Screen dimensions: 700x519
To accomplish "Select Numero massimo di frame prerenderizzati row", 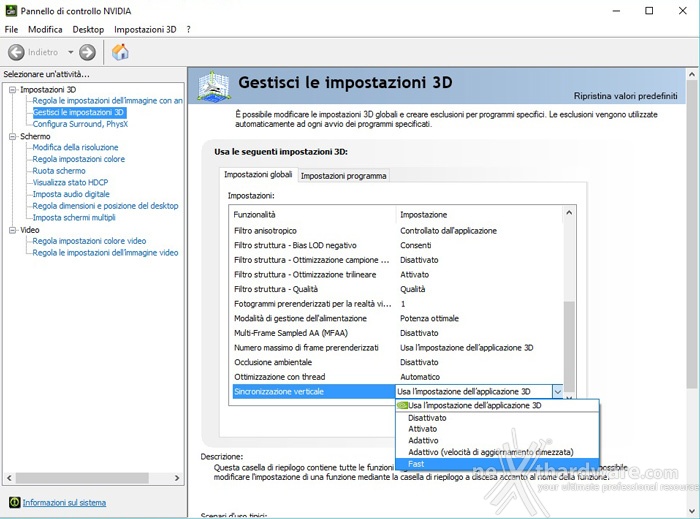I will (x=396, y=348).
